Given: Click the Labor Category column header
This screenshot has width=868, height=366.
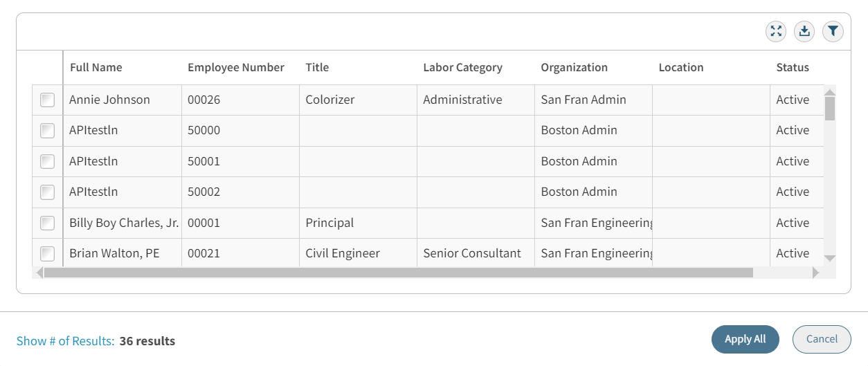Looking at the screenshot, I should pos(462,68).
